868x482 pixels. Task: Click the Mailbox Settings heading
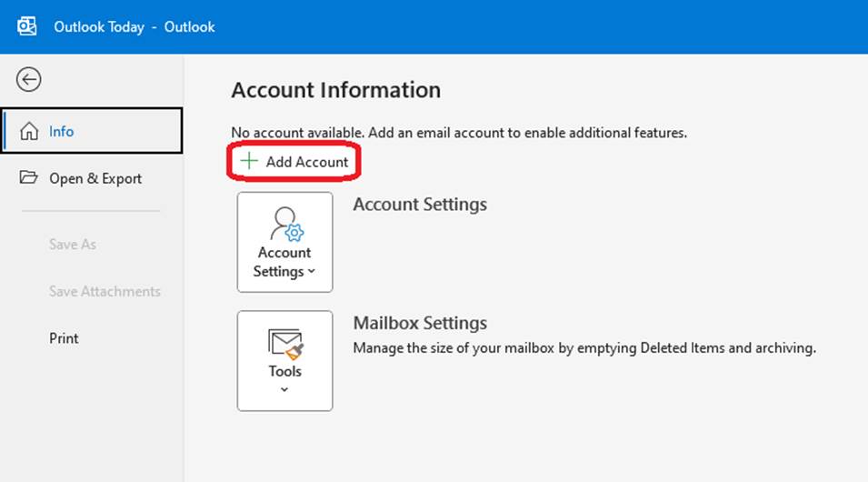click(x=420, y=323)
